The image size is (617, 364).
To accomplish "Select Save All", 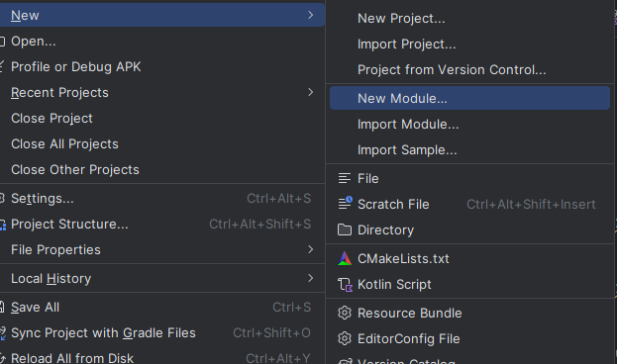I will (x=161, y=307).
